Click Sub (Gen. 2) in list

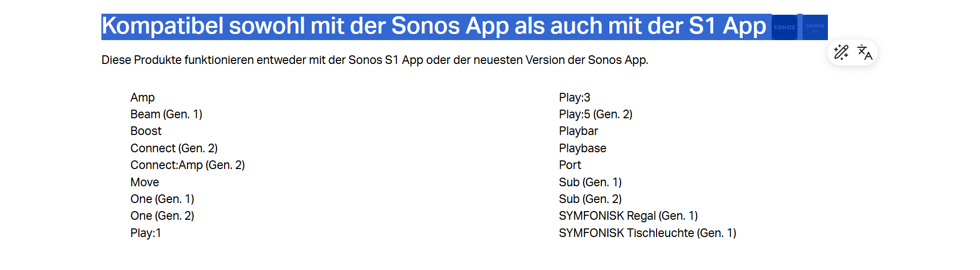tap(590, 199)
